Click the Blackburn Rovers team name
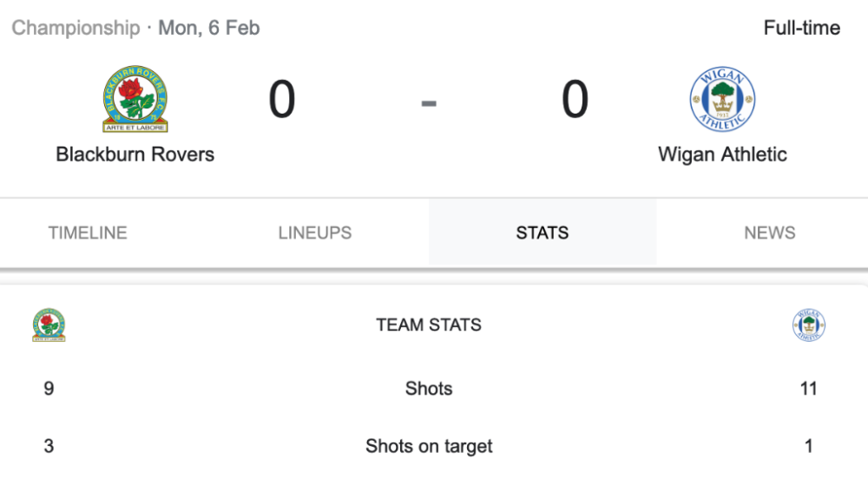This screenshot has width=868, height=479. 135,154
